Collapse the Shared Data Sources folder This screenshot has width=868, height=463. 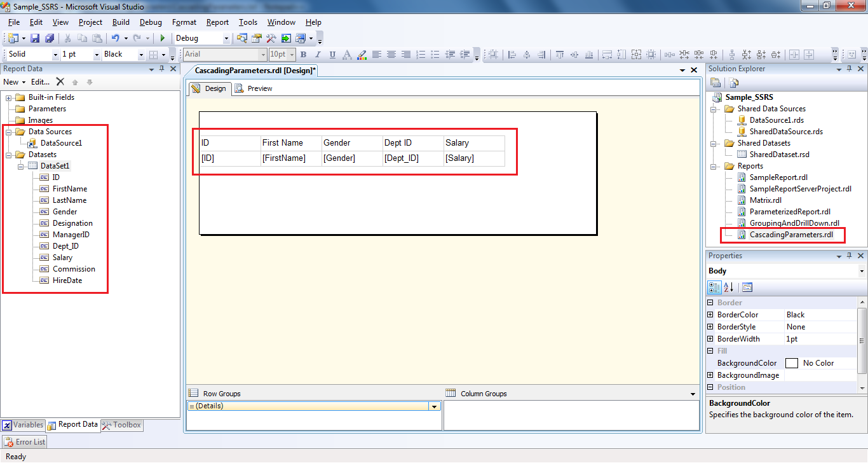(714, 108)
